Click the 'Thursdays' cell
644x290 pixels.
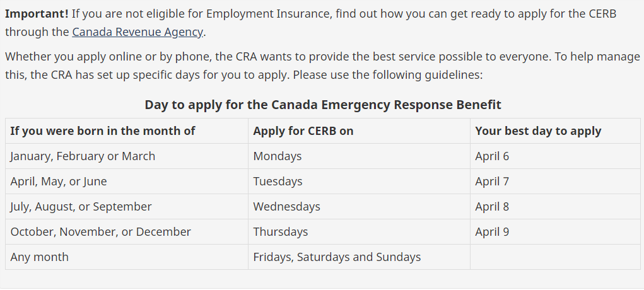(x=359, y=231)
